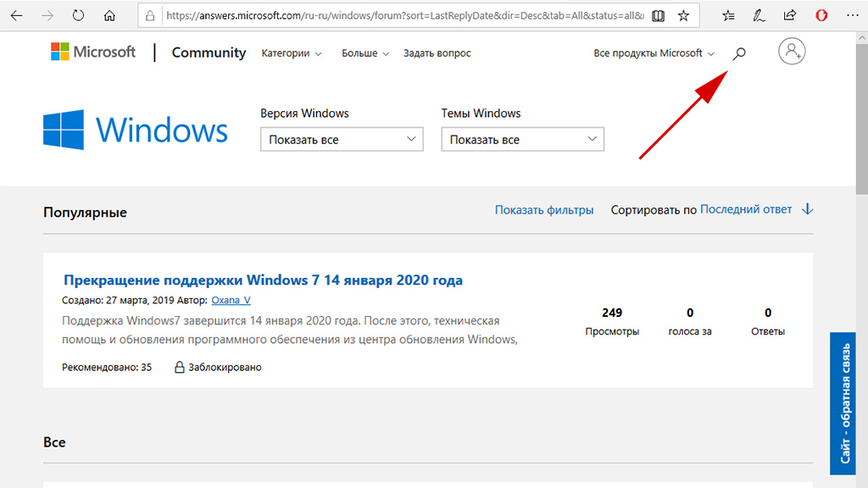The height and width of the screenshot is (488, 868).
Task: Click the 249 Просмотры count
Action: click(612, 321)
